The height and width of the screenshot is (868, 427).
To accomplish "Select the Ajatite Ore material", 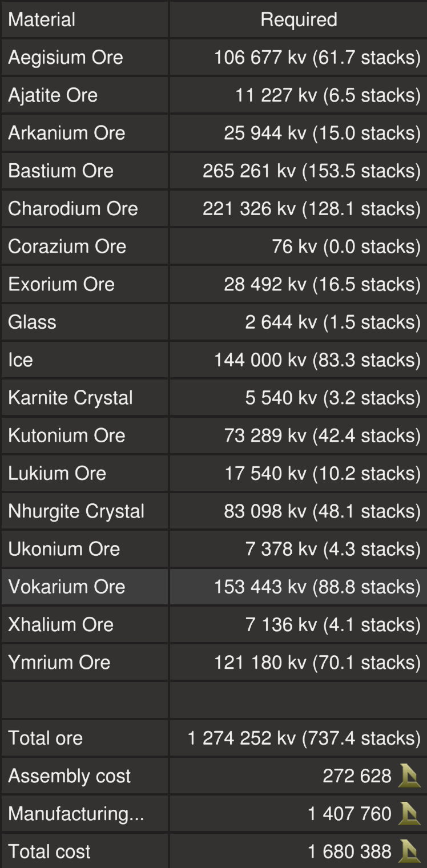I will coord(53,95).
